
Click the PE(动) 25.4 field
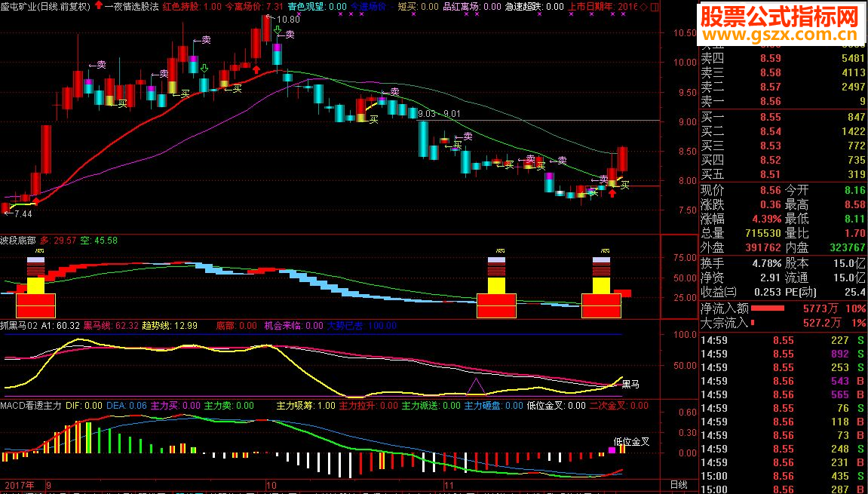point(825,292)
